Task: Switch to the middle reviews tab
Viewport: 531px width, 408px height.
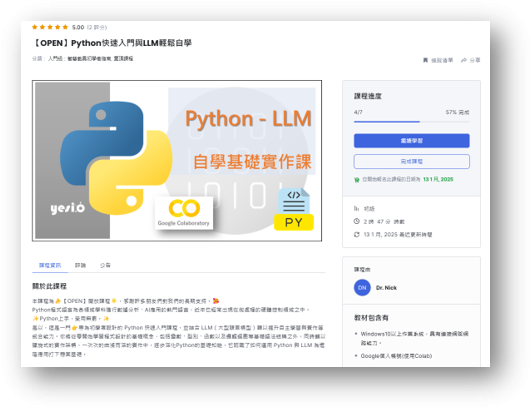Action: (80, 265)
